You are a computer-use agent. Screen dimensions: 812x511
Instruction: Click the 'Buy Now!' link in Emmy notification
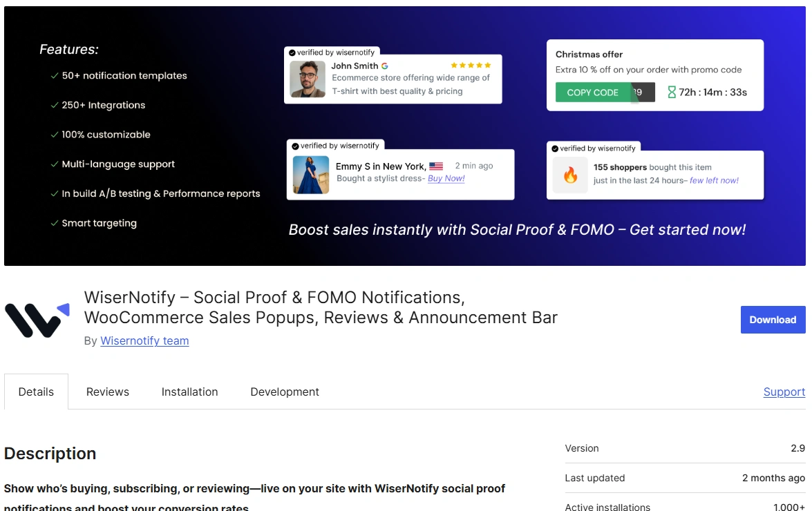click(x=446, y=178)
